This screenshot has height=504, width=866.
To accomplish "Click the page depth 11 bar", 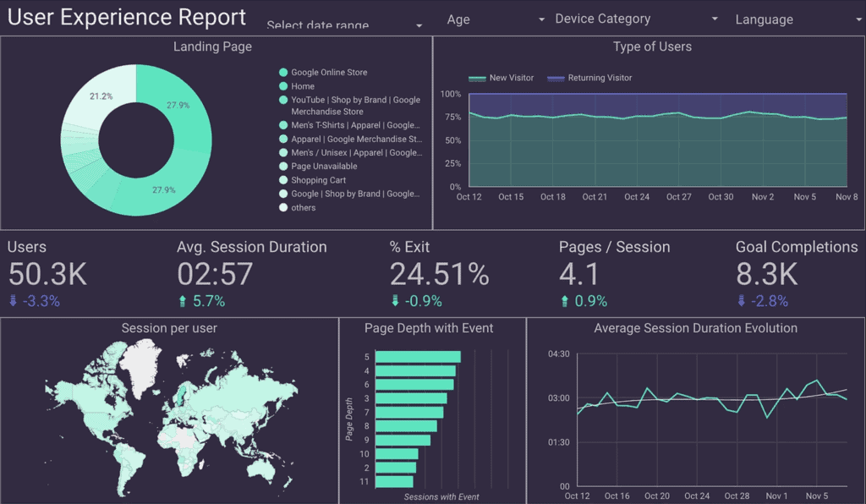I will [x=394, y=482].
